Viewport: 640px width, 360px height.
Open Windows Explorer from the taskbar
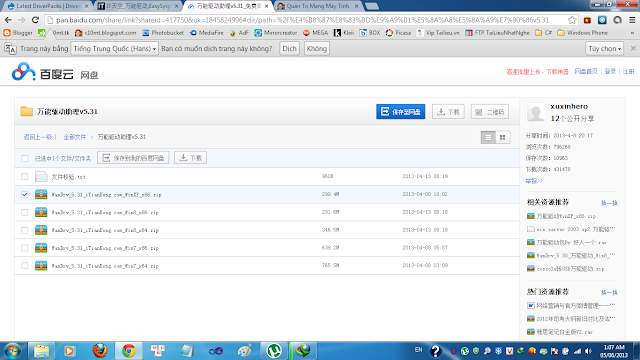click(x=41, y=351)
